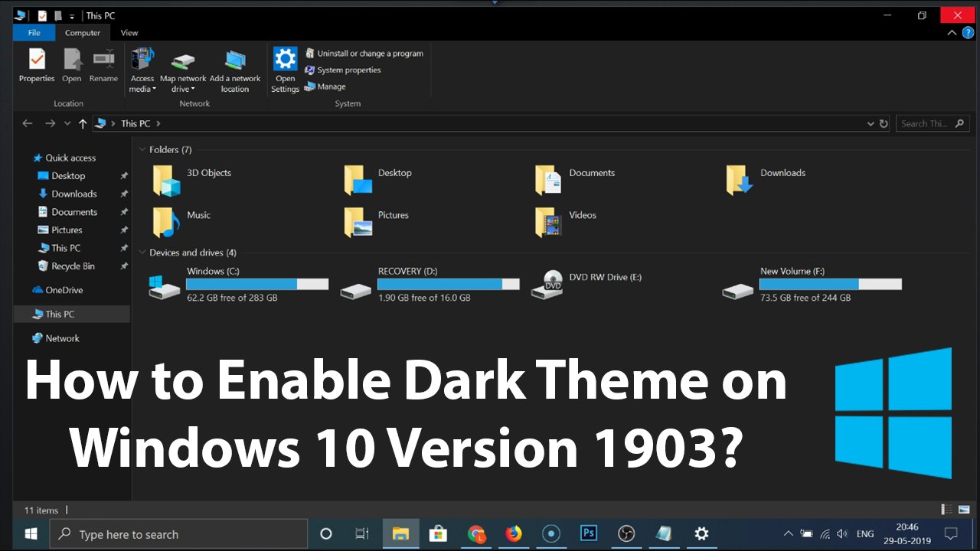Open Microsoft Store from the taskbar
This screenshot has width=980, height=551.
point(438,534)
